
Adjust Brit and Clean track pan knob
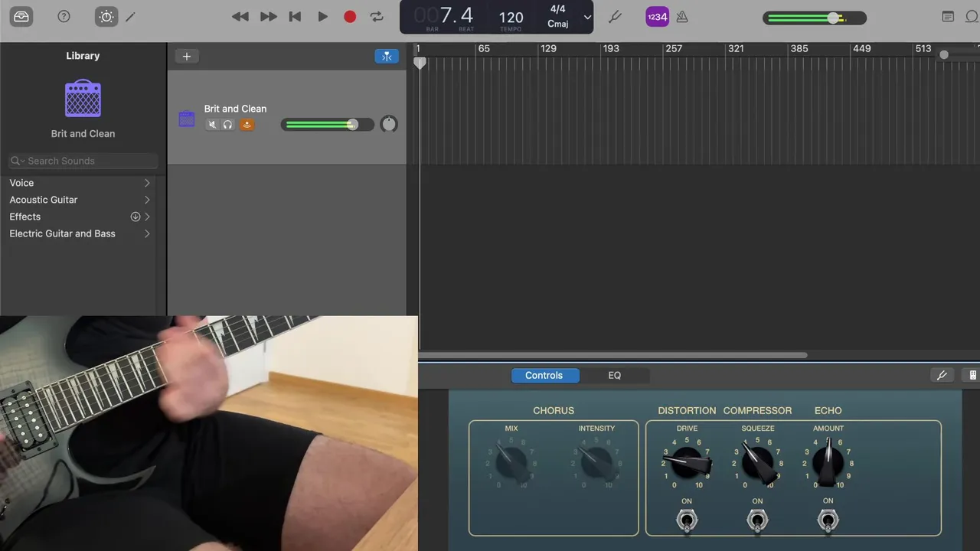coord(389,124)
